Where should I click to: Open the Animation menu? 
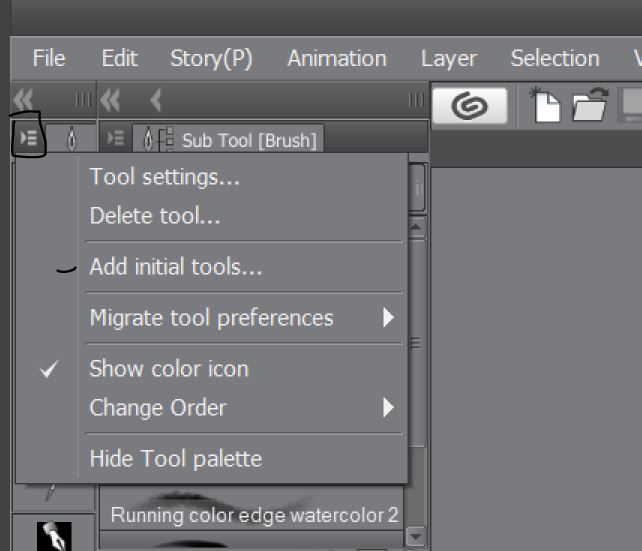click(336, 58)
